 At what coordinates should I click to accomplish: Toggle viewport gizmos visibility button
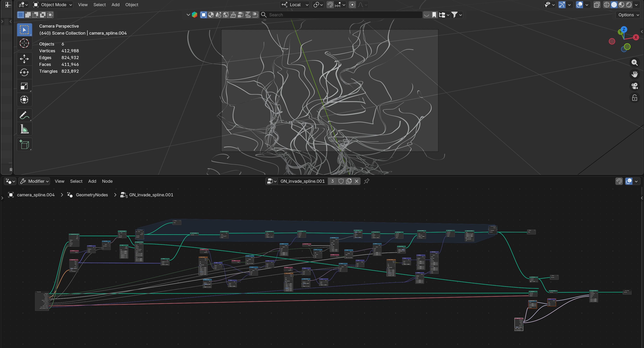562,4
